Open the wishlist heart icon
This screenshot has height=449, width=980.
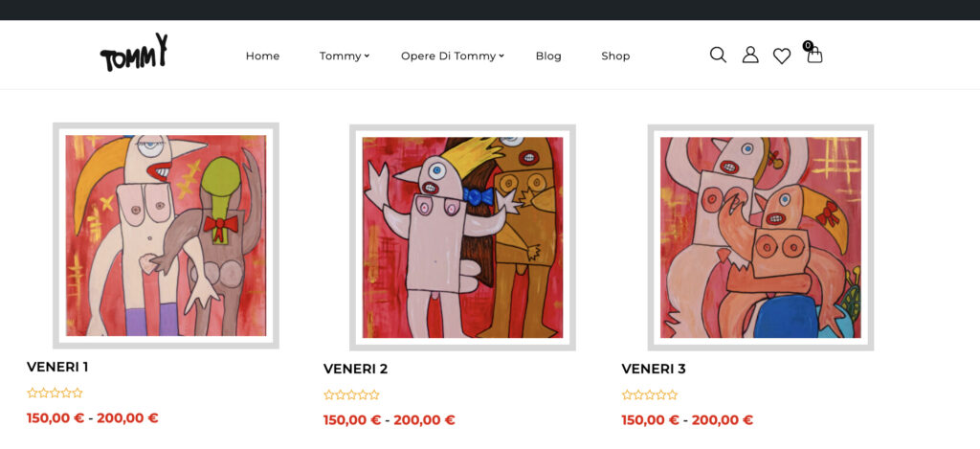[x=782, y=56]
